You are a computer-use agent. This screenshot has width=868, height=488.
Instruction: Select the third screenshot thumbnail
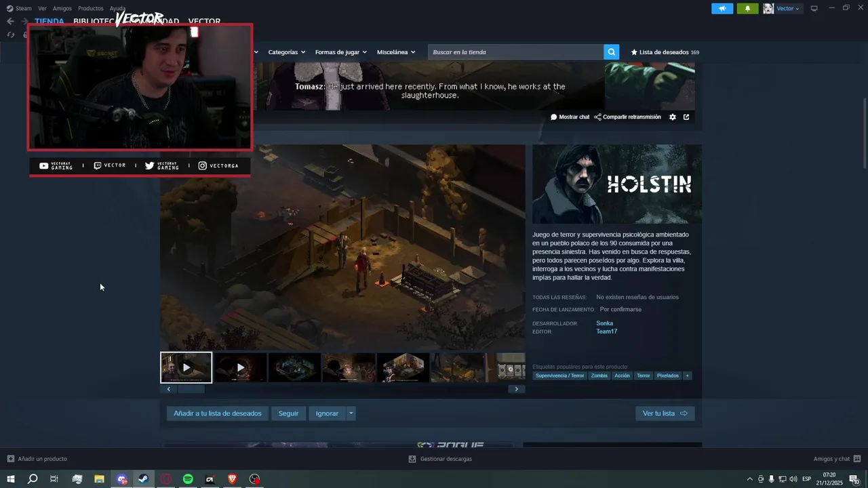click(x=294, y=367)
